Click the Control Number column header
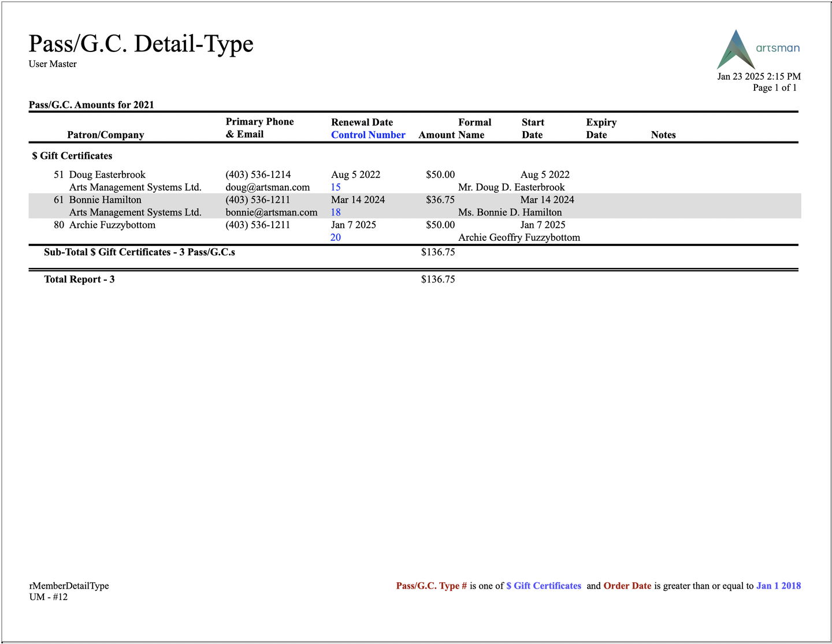 [368, 135]
